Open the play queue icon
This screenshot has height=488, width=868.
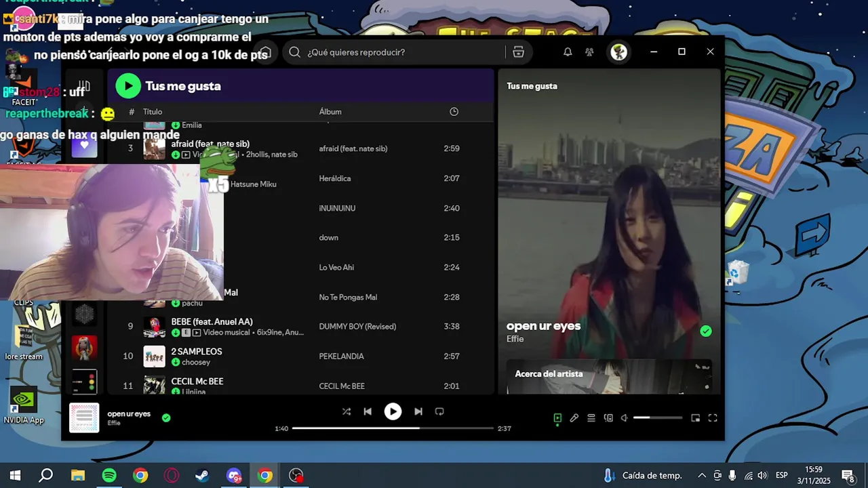[x=591, y=418]
